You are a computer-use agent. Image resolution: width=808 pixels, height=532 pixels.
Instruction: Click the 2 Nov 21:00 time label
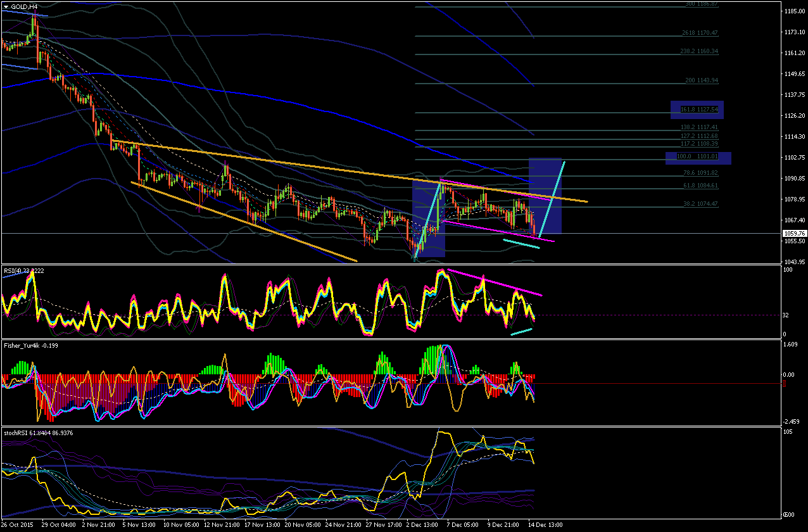click(x=98, y=525)
